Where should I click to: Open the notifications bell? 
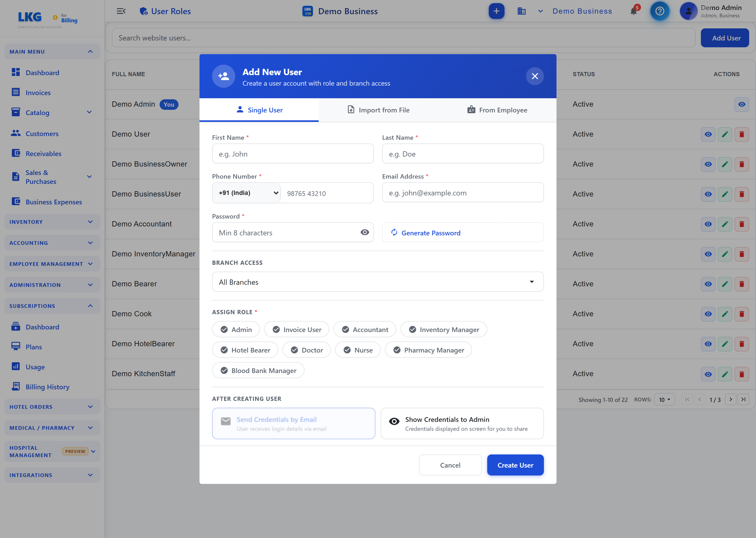point(633,11)
